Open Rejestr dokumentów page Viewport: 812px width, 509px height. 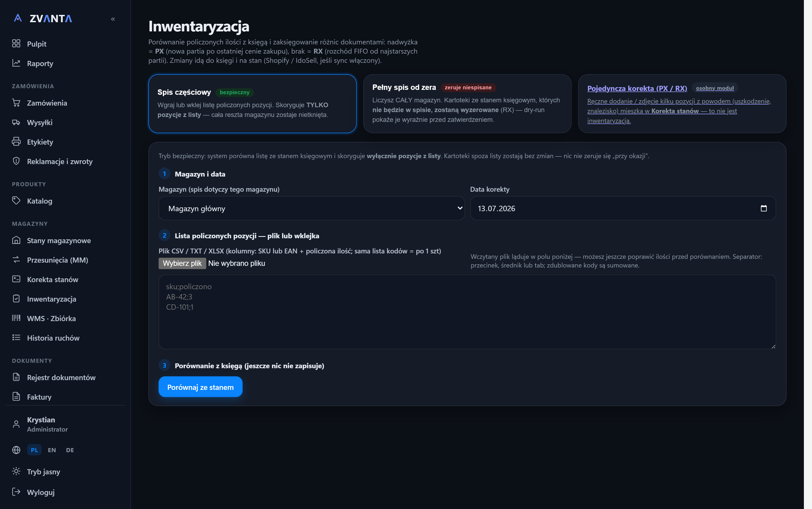coord(61,377)
